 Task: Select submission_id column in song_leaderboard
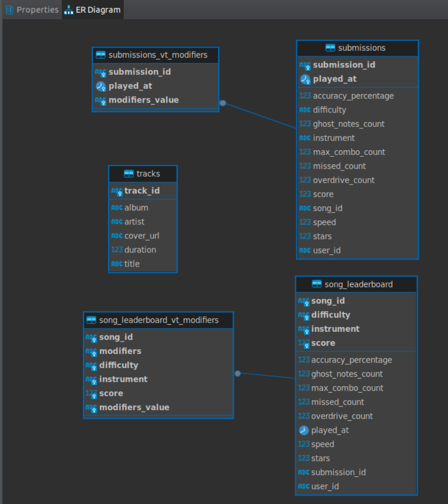(x=356, y=472)
